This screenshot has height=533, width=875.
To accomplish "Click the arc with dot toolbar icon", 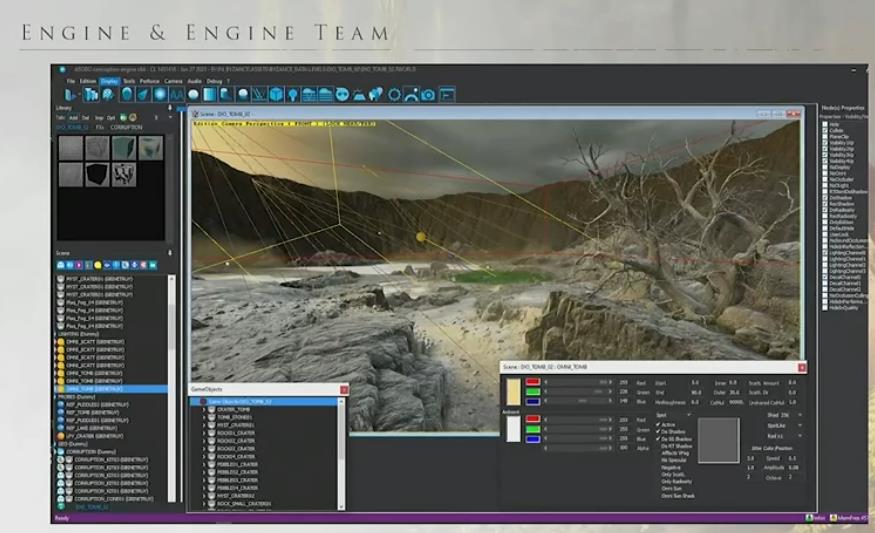I will [411, 95].
